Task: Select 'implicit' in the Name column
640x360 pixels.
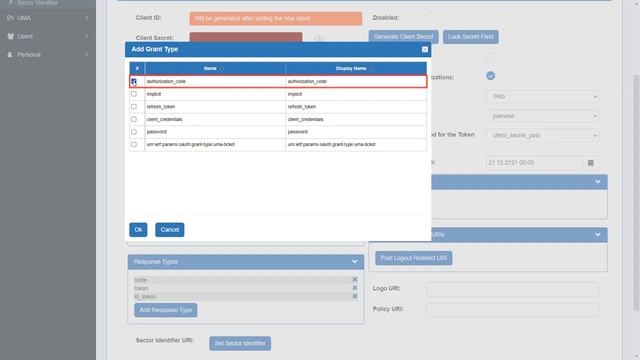Action: tap(154, 94)
